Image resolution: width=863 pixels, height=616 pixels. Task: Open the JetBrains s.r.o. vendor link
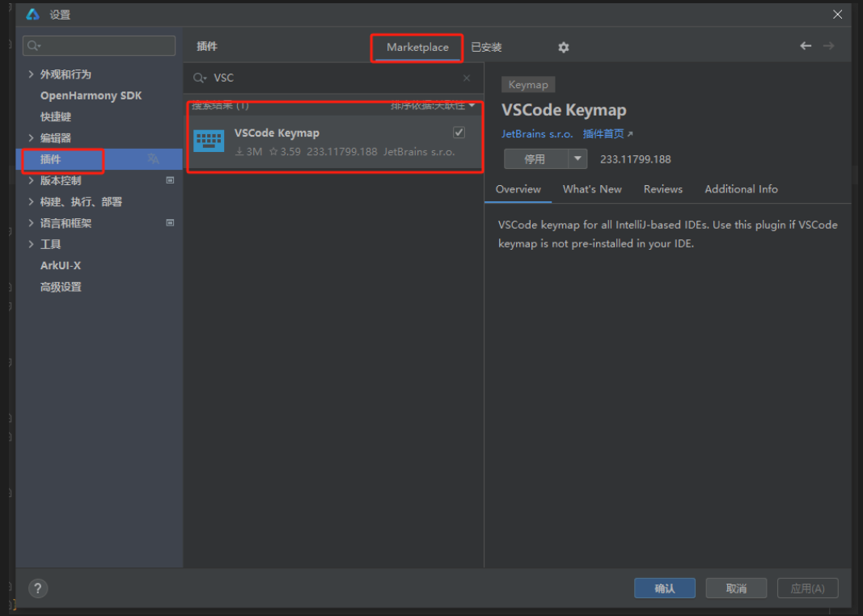tap(536, 133)
